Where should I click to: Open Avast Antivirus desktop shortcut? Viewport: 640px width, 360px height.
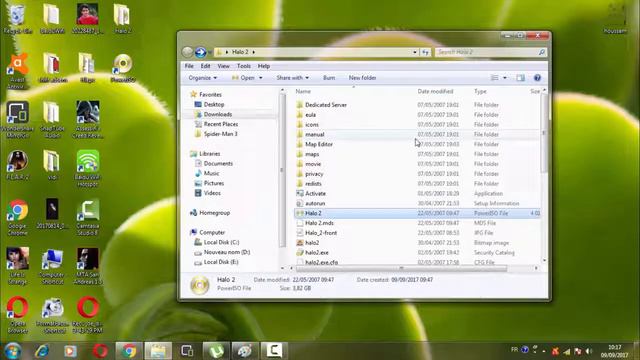click(x=17, y=70)
